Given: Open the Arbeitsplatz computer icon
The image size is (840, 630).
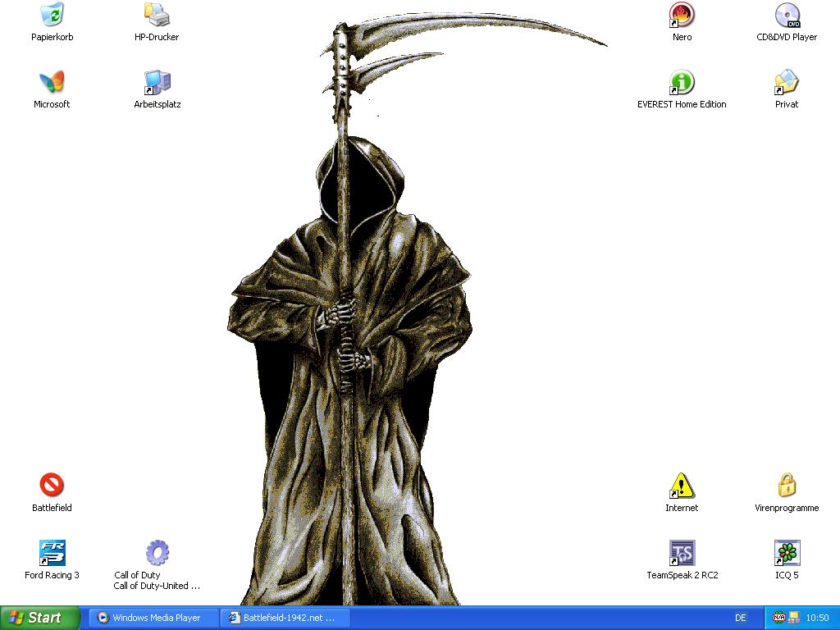Looking at the screenshot, I should (157, 83).
